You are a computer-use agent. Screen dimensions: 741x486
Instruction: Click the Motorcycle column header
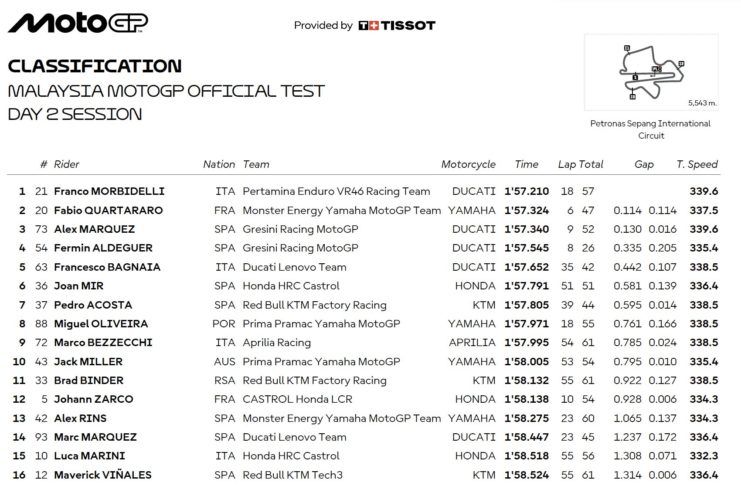click(x=468, y=164)
